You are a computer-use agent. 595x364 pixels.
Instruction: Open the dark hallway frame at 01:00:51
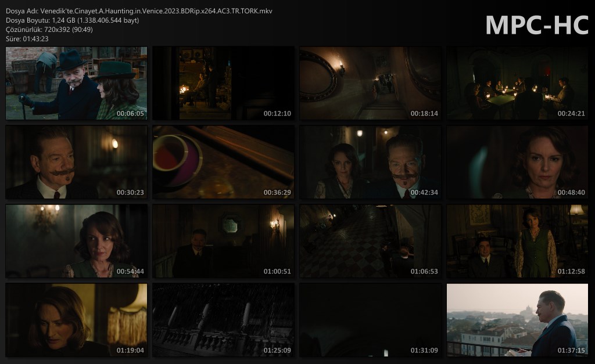(x=224, y=241)
